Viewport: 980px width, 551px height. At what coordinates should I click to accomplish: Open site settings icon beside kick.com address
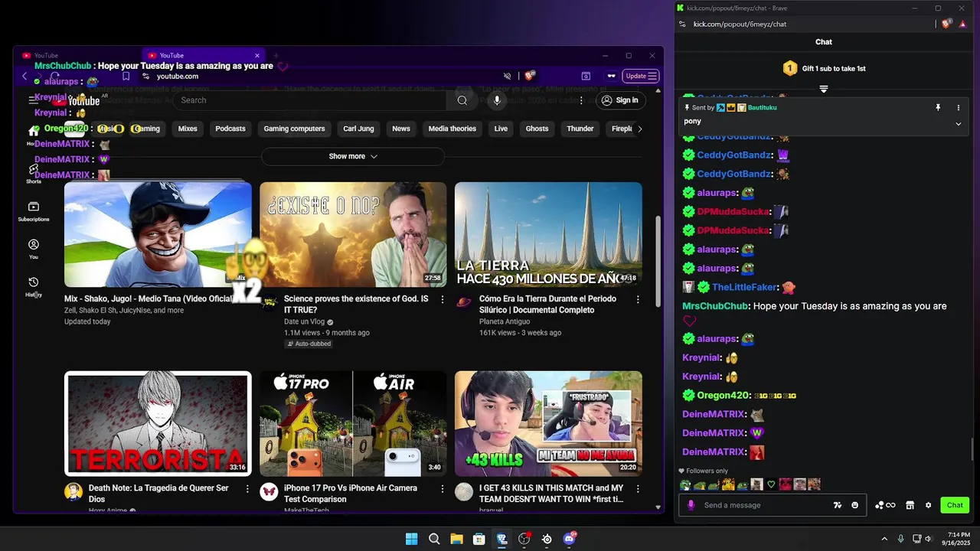click(x=682, y=24)
